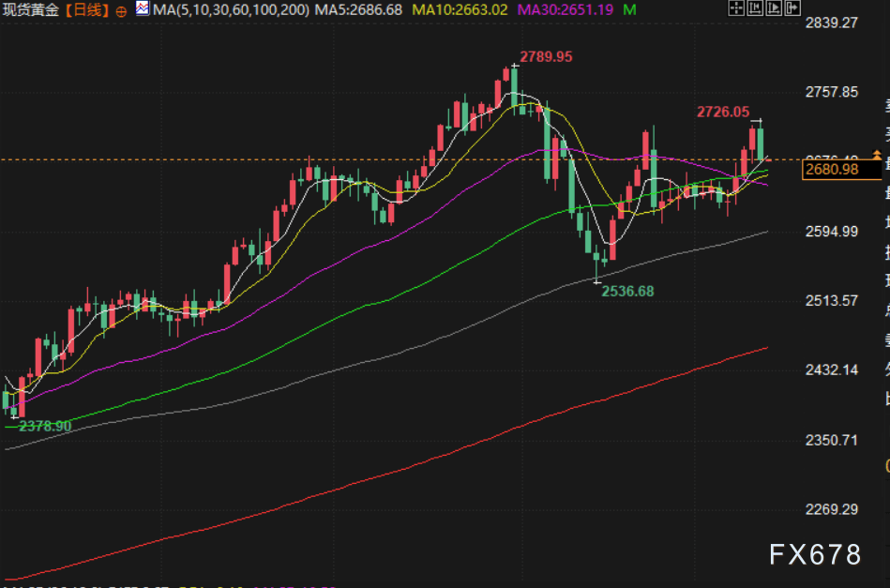Click the 现货黄金 instrument title
The height and width of the screenshot is (588, 890).
point(31,10)
